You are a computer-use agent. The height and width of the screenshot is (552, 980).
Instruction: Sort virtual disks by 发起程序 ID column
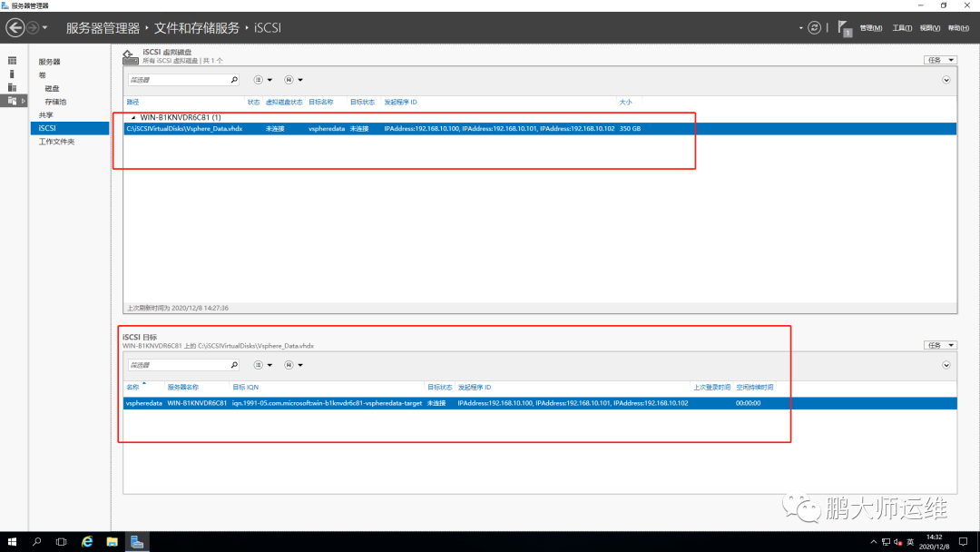point(401,102)
